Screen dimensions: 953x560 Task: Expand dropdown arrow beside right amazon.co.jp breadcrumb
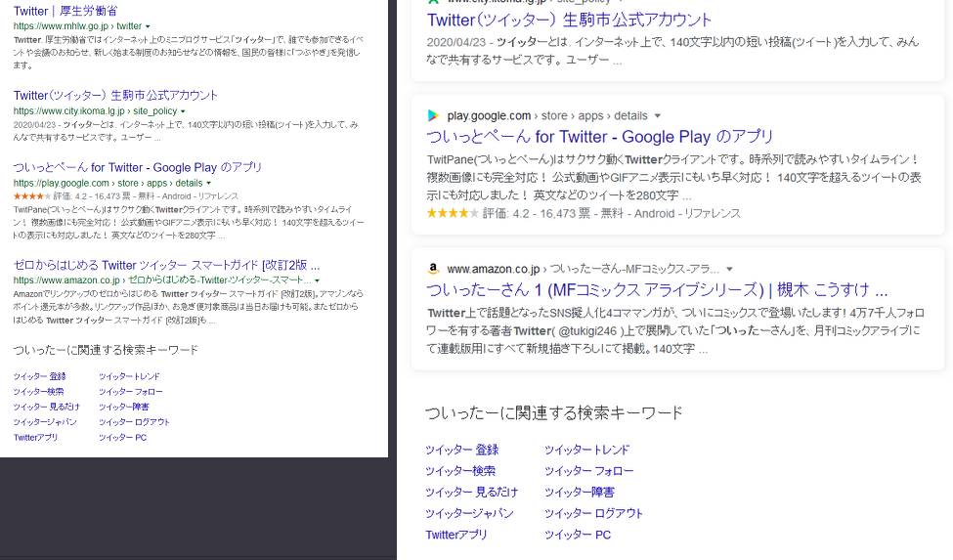tap(729, 269)
